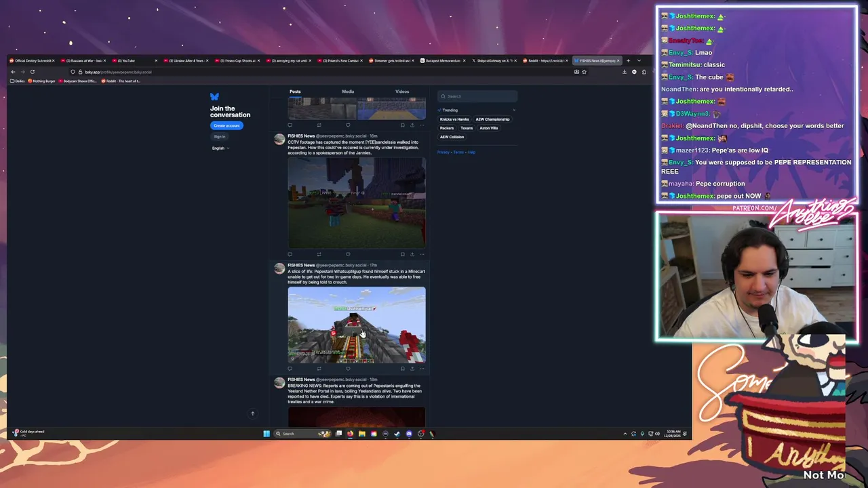This screenshot has width=868, height=488.
Task: Switch to the Official Destiny Subreddit browser tab
Action: coord(31,61)
